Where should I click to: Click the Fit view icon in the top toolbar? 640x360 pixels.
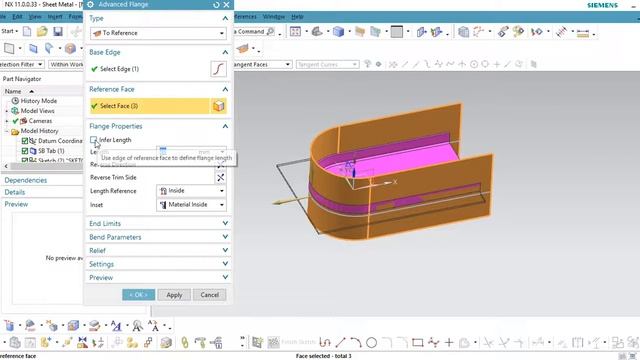[x=295, y=31]
